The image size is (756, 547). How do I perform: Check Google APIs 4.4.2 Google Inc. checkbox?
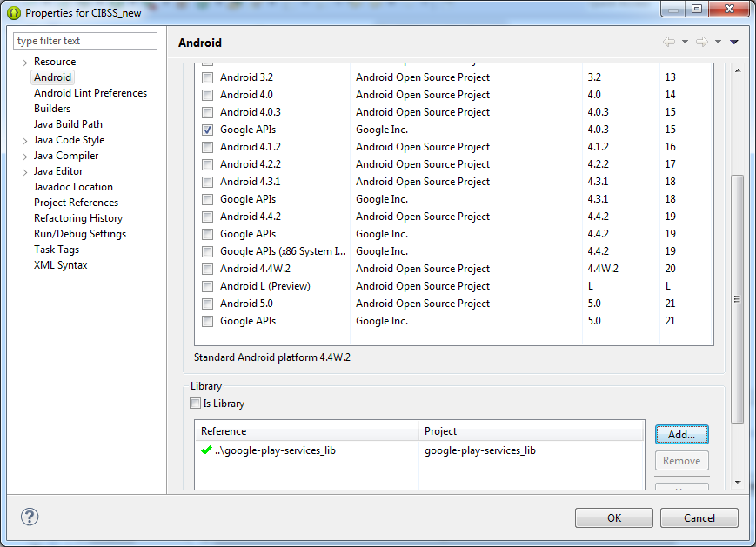207,234
